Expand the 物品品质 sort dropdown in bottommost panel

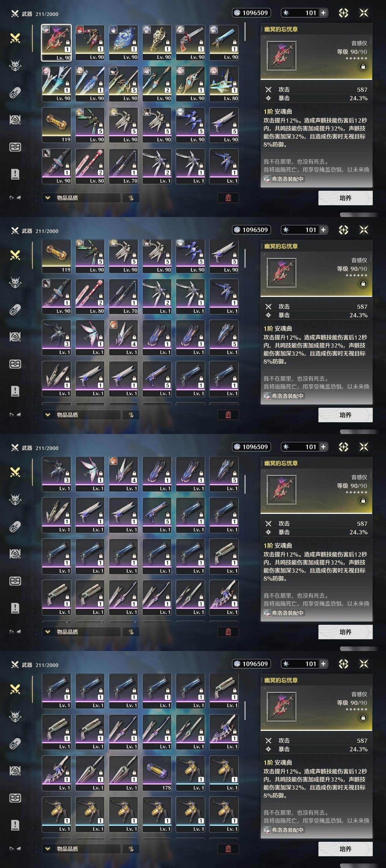[x=81, y=849]
